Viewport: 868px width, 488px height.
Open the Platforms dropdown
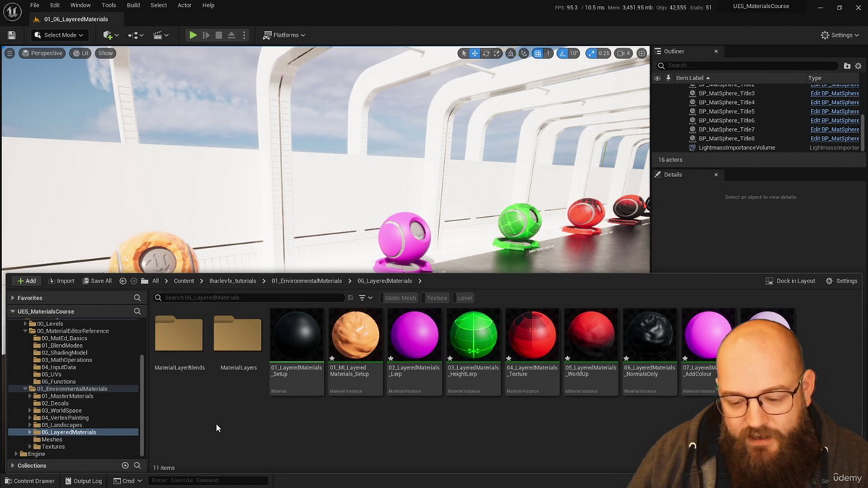(284, 35)
